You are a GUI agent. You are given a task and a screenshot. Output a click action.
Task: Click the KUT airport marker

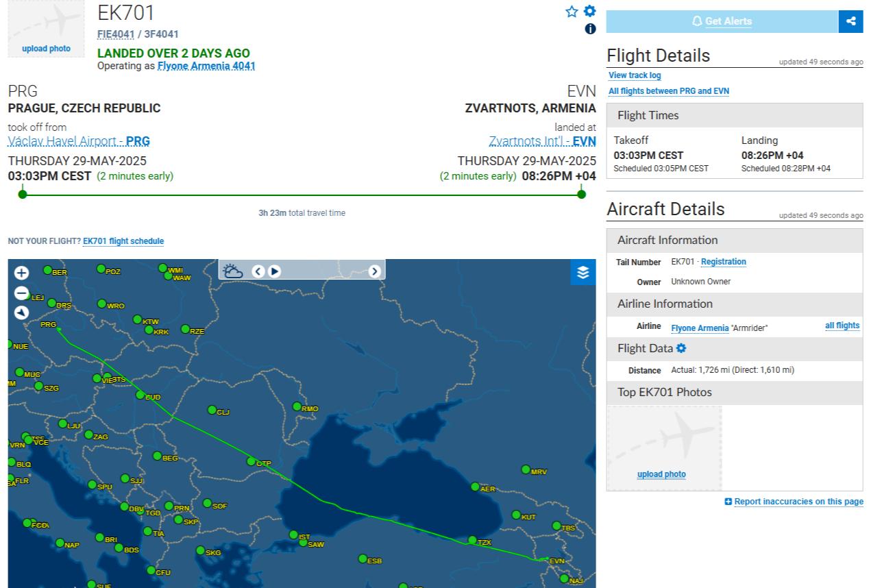click(516, 515)
